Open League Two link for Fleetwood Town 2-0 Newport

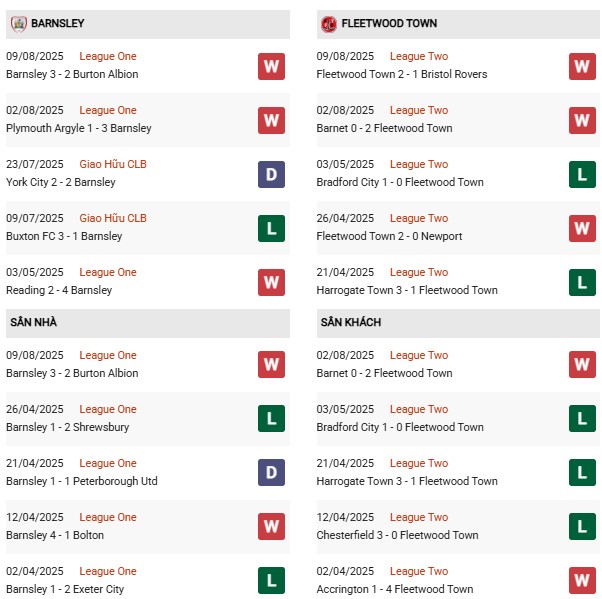[419, 218]
